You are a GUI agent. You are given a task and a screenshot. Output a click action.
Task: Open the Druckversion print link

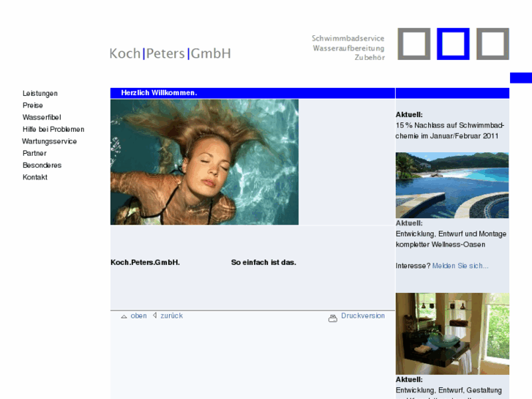coord(363,316)
